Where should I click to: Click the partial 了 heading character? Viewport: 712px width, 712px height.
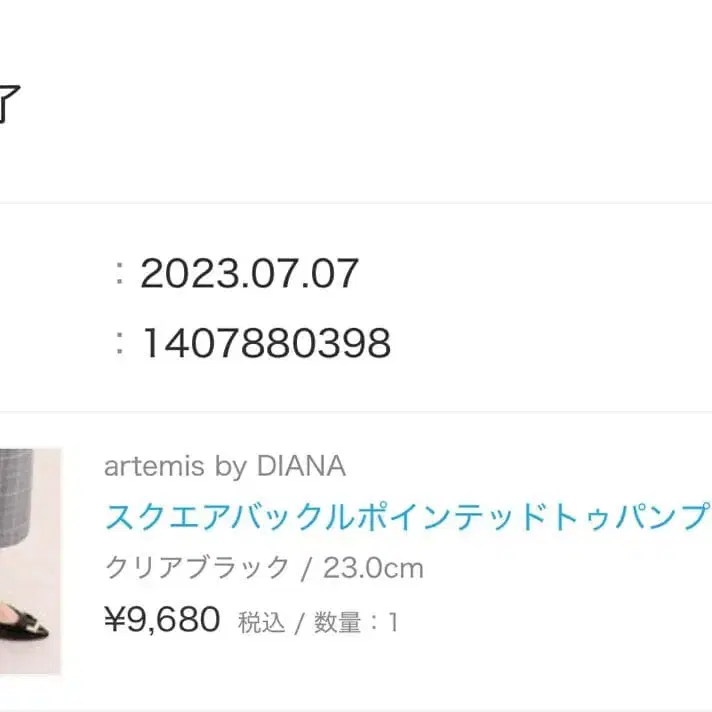tap(8, 105)
